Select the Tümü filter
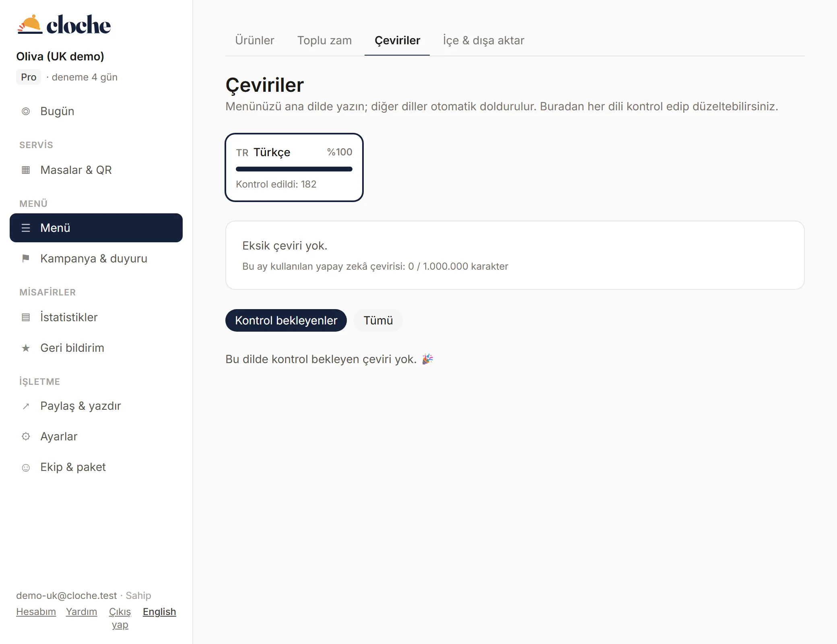Image resolution: width=837 pixels, height=644 pixels. pyautogui.click(x=378, y=320)
